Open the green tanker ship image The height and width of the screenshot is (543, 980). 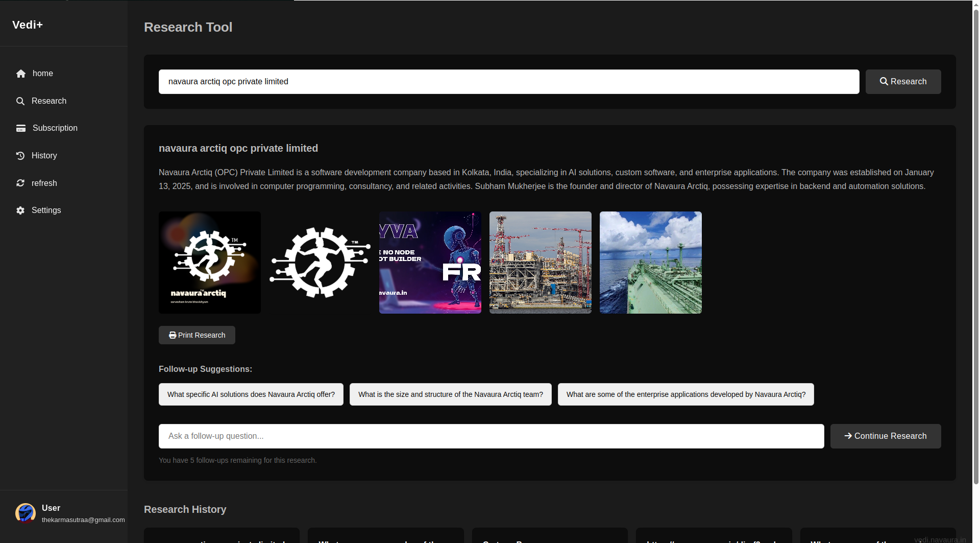pos(651,263)
